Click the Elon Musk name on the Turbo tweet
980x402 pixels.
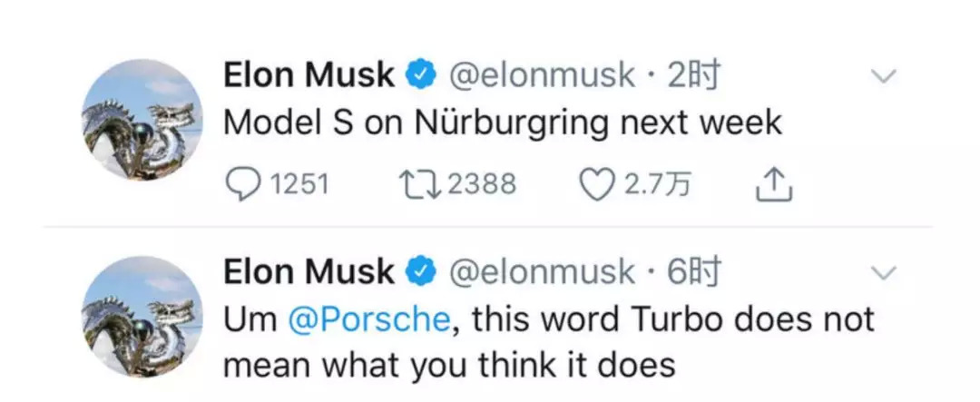coord(309,272)
